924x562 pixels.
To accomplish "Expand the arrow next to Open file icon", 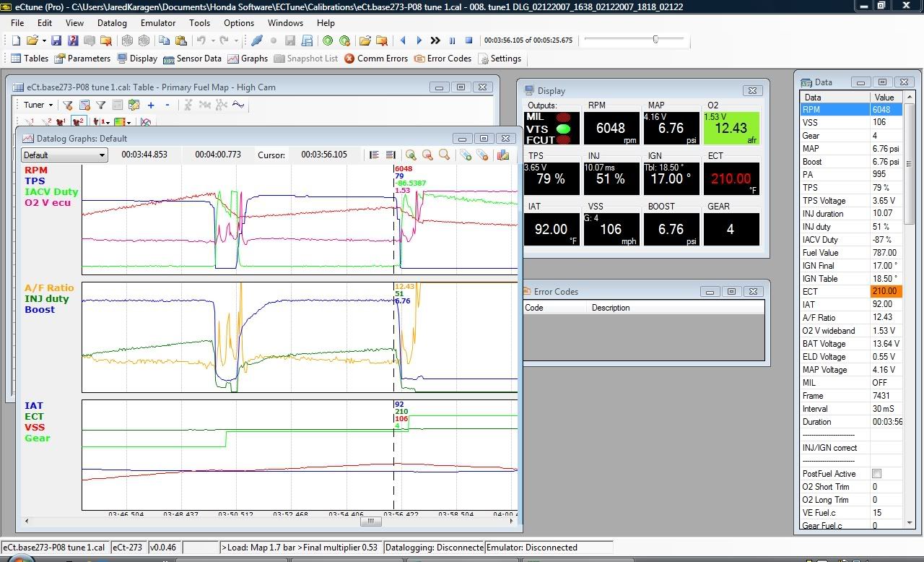I will point(45,40).
